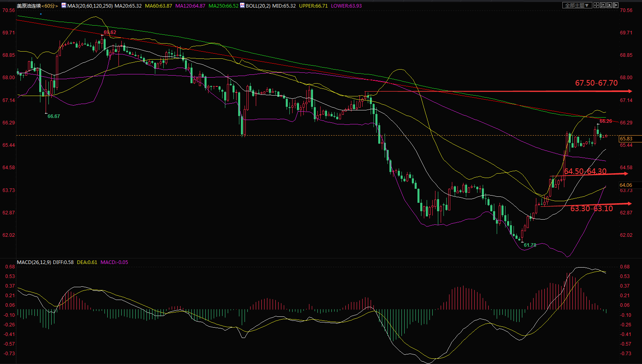This screenshot has height=364, width=642.
Task: Select the 64.50-64.30 support annotation
Action: pos(585,171)
